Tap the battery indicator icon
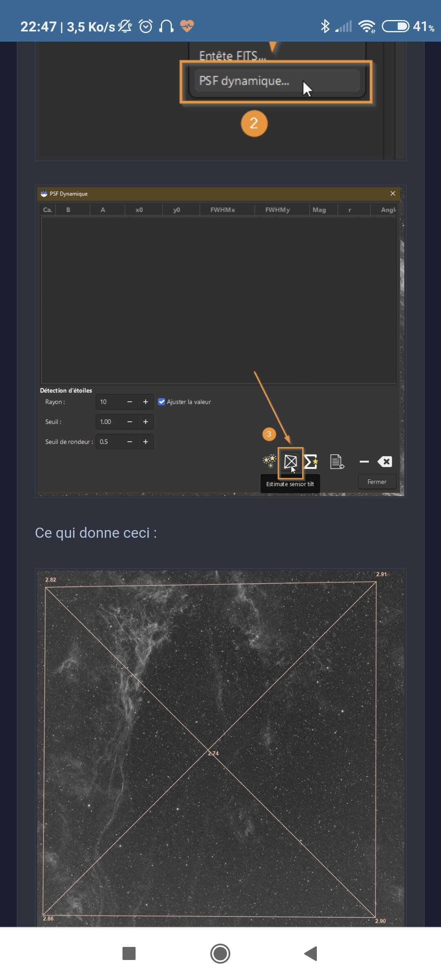 coord(395,27)
